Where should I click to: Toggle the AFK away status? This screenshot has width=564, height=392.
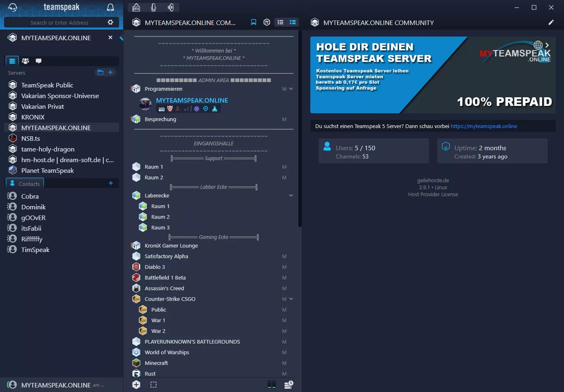136,7
